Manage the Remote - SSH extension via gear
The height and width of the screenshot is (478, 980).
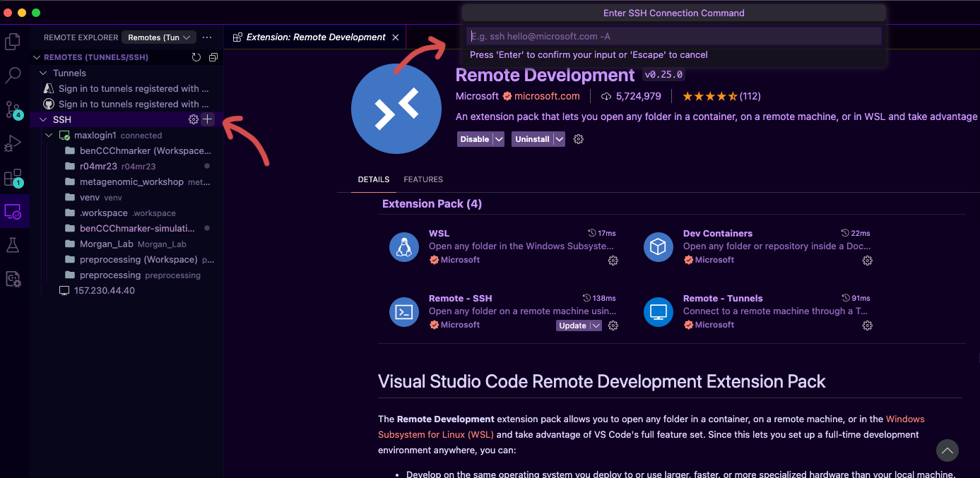coord(613,325)
